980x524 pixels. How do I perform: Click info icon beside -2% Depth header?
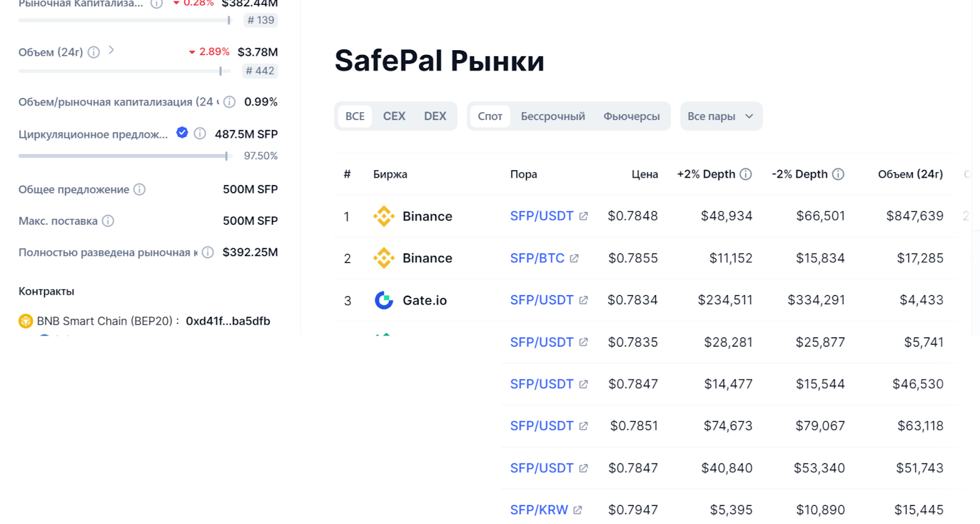pyautogui.click(x=838, y=174)
